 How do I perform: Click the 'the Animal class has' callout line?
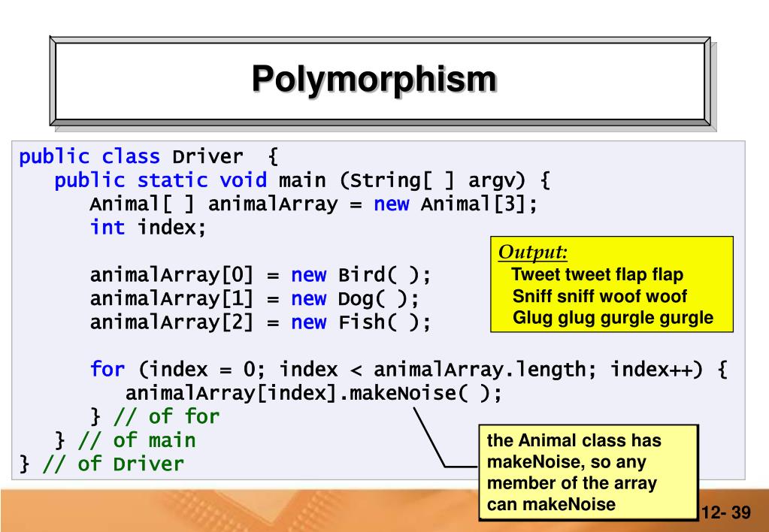pyautogui.click(x=574, y=440)
